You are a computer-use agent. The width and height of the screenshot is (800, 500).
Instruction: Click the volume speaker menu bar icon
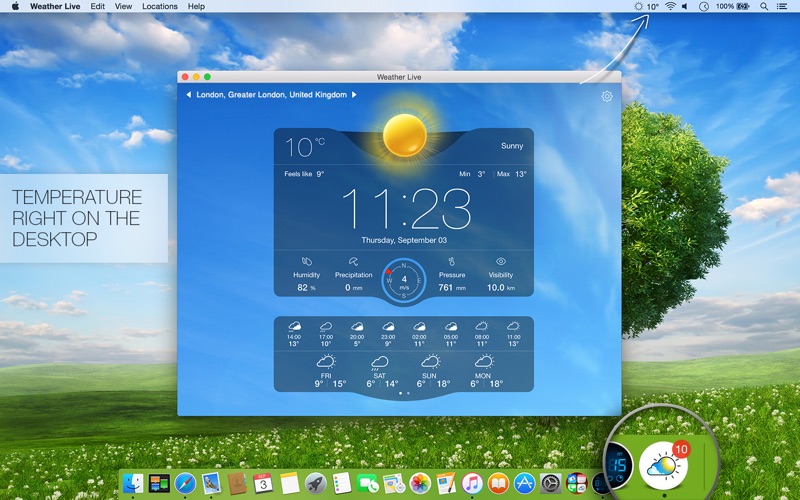(x=685, y=6)
